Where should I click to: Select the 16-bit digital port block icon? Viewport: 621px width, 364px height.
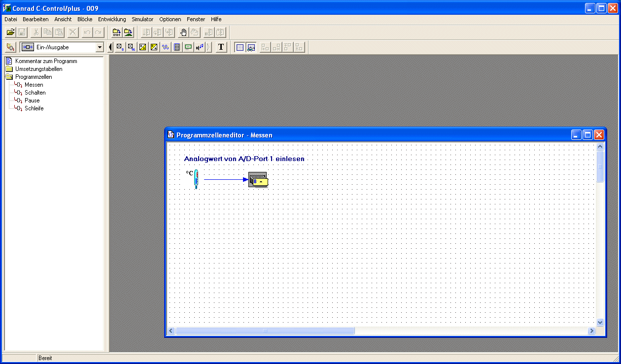pos(131,47)
